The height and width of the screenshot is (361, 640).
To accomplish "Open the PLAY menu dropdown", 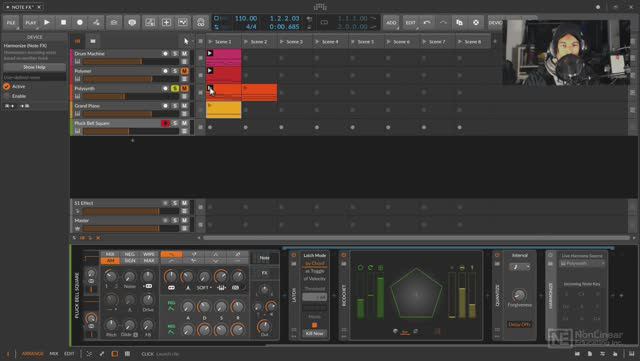I will 31,22.
